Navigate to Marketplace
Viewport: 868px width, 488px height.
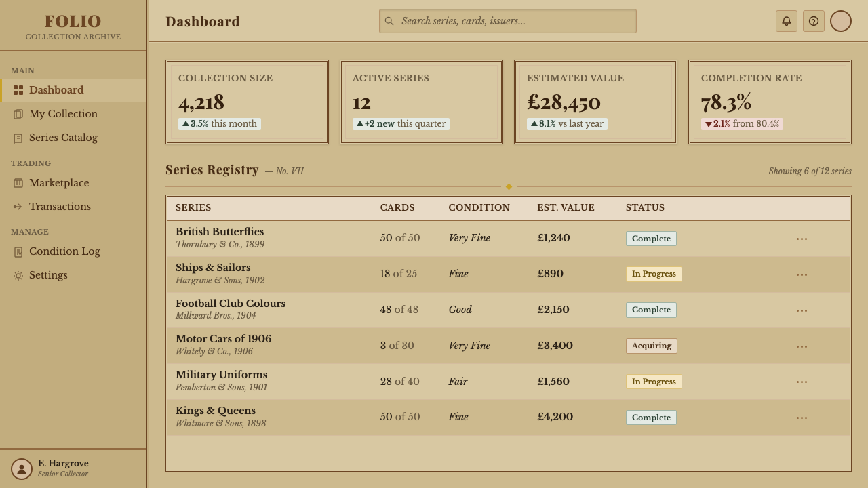click(73, 183)
